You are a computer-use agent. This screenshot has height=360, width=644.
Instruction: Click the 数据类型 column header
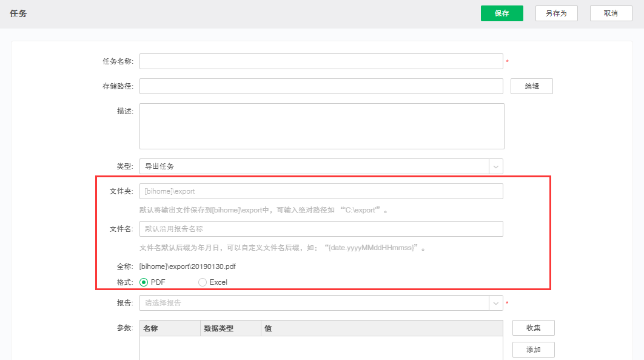pyautogui.click(x=230, y=328)
